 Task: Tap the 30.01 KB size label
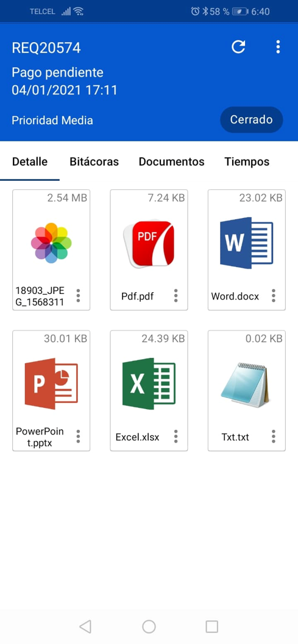65,339
